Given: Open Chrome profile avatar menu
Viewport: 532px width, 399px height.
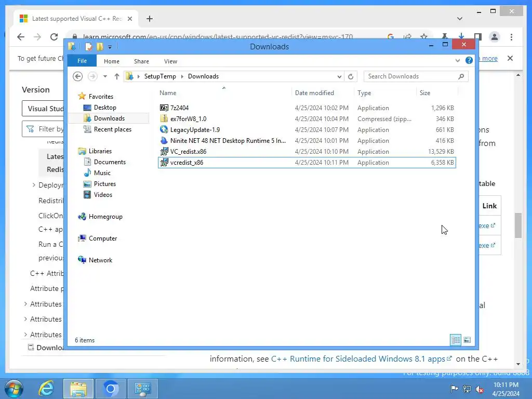Looking at the screenshot, I should point(495,37).
